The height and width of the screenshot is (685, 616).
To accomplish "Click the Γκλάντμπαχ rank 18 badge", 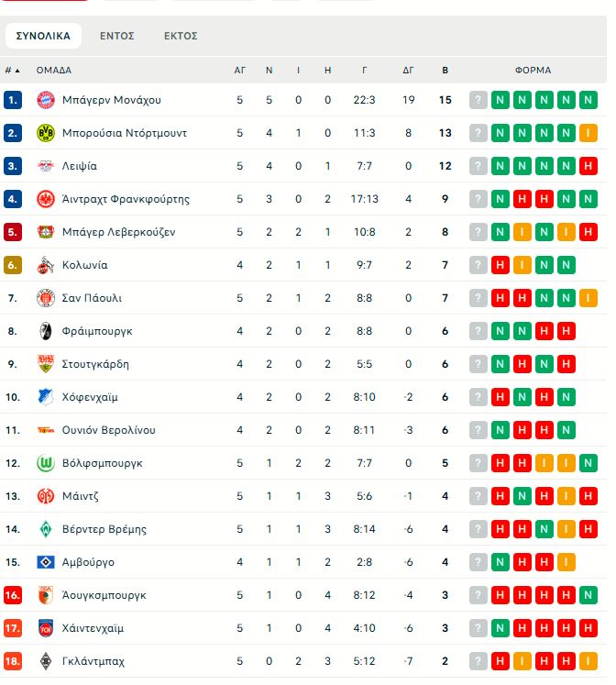I will pos(13,661).
